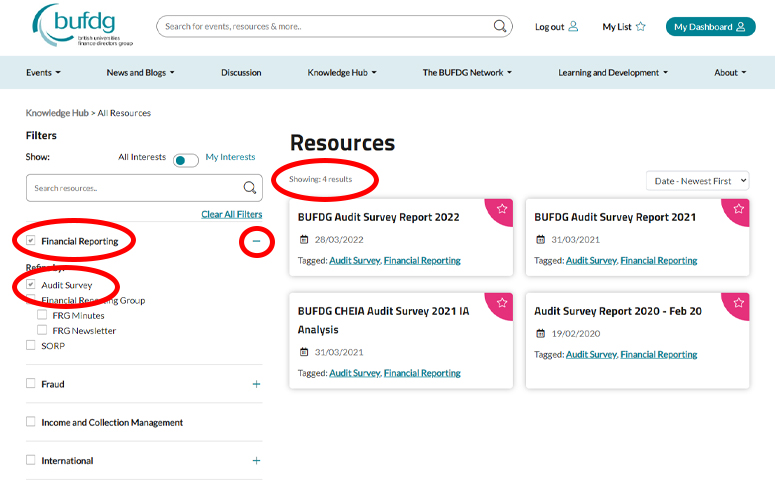
Task: Toggle the All Interests / My Interests switch
Action: point(186,160)
